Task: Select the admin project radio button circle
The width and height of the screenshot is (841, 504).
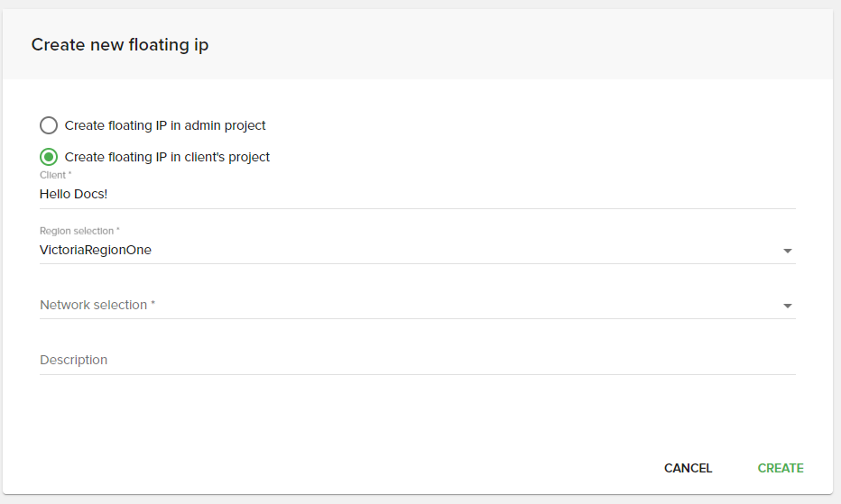Action: click(49, 125)
